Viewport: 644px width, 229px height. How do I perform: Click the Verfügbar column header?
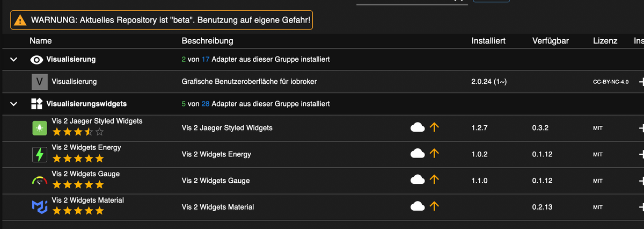point(550,41)
